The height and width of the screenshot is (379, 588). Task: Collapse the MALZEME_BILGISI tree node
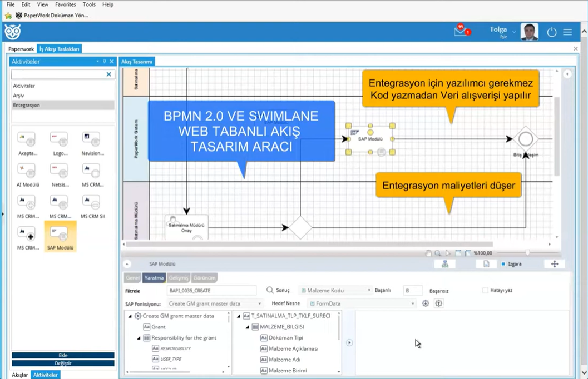(x=248, y=327)
